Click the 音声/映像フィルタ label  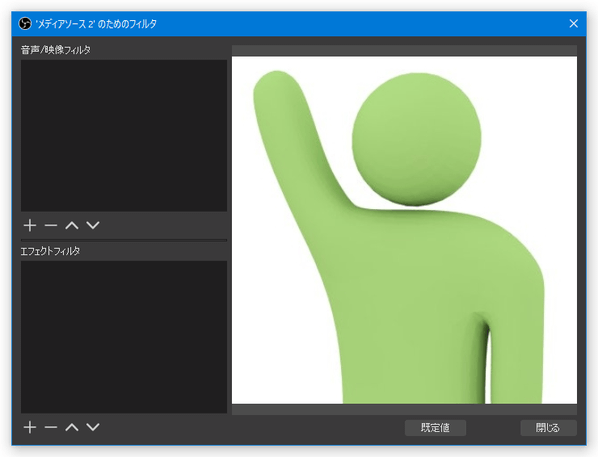click(56, 50)
